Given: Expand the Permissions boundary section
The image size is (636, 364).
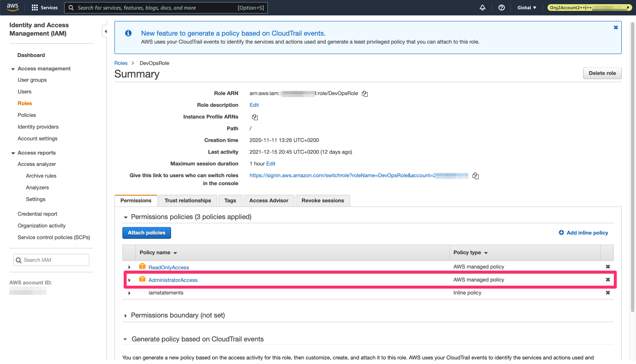Looking at the screenshot, I should [125, 316].
